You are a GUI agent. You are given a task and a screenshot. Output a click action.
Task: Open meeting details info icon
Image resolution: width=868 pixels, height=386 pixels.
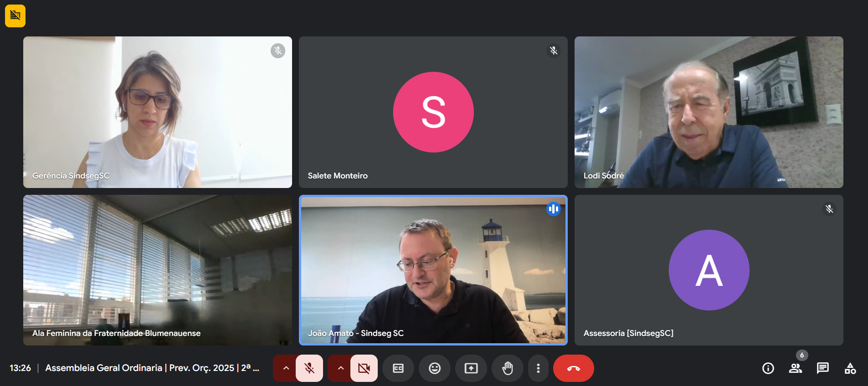tap(768, 368)
